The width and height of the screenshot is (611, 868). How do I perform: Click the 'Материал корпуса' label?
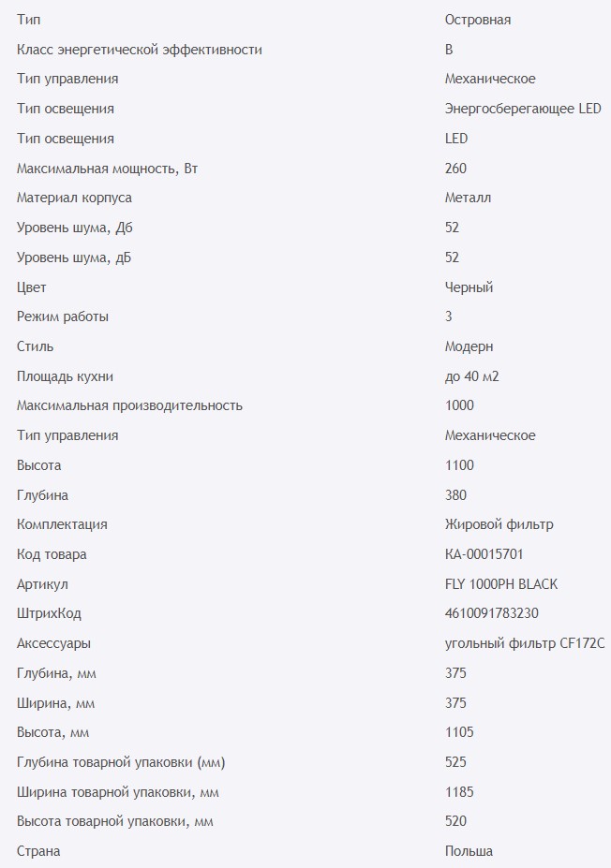(x=74, y=198)
